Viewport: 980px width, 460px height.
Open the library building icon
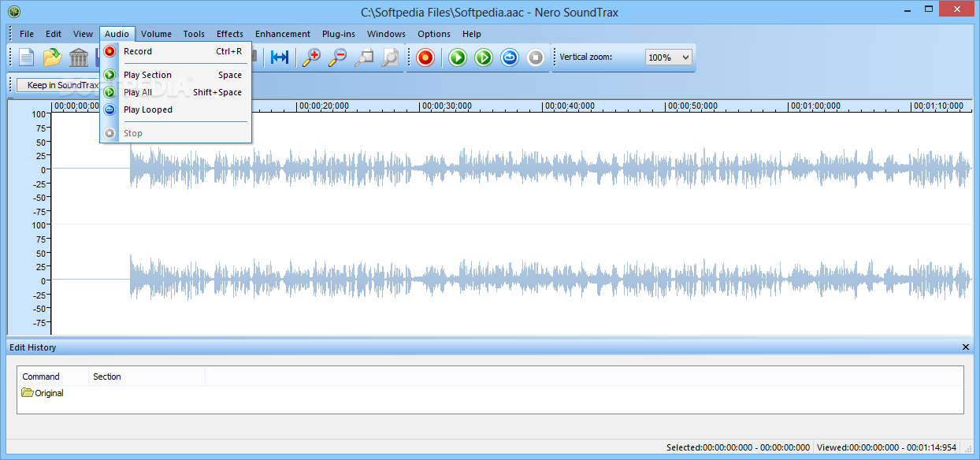[x=79, y=57]
